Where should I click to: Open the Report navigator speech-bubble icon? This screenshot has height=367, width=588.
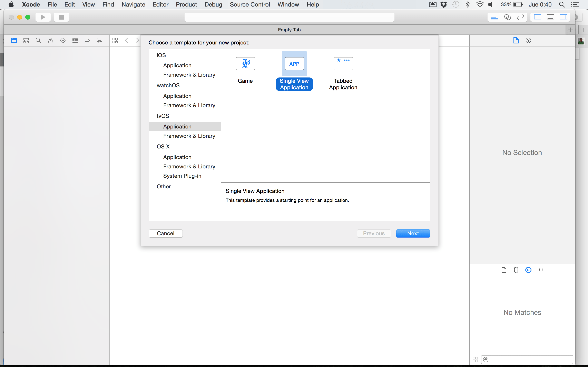coord(99,41)
